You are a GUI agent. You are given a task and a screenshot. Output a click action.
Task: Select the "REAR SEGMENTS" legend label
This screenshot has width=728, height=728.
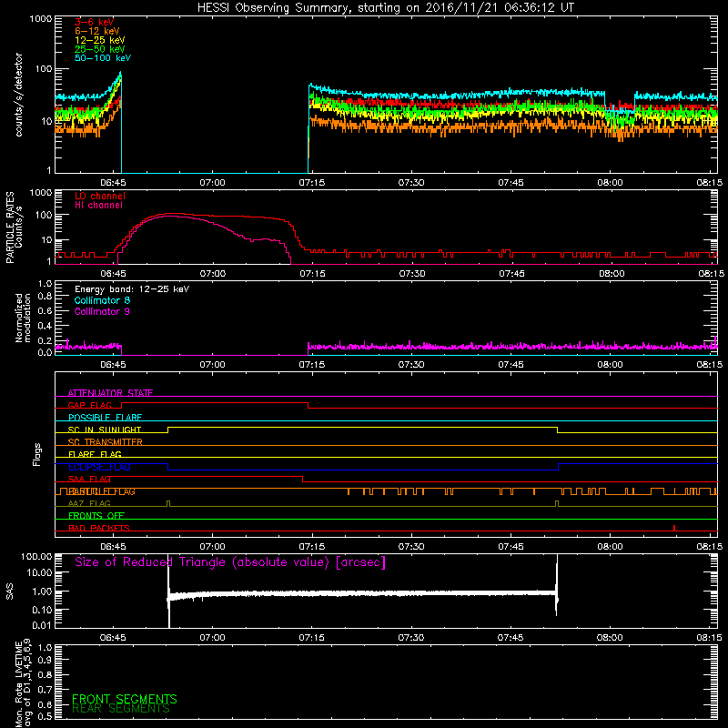[121, 709]
